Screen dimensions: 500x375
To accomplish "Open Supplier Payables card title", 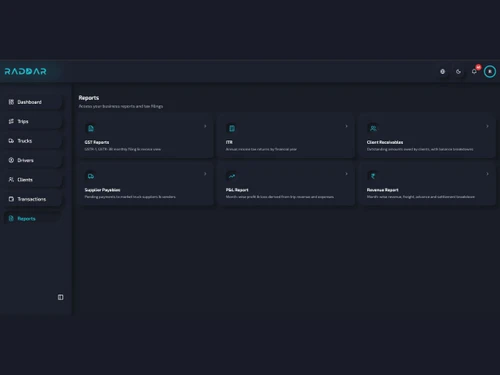I will (x=102, y=190).
